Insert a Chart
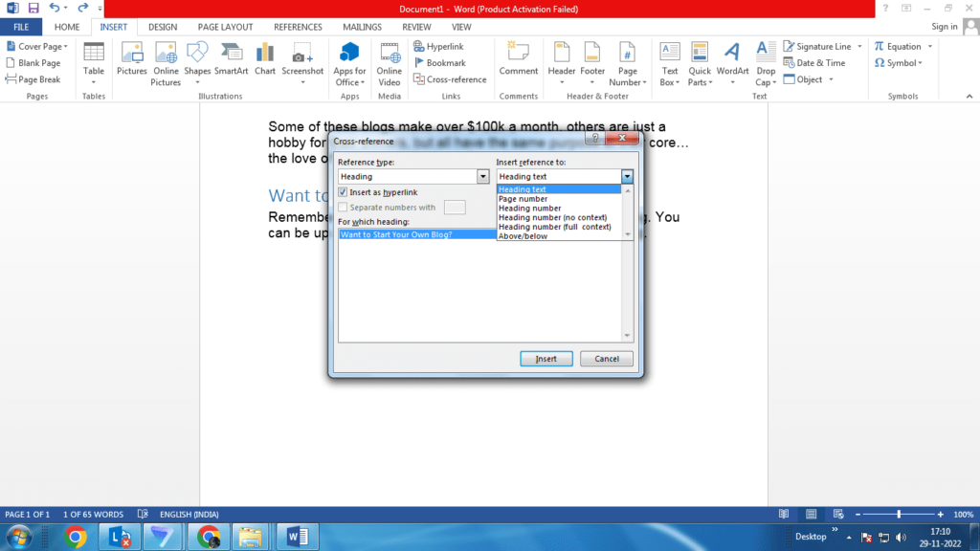 click(x=265, y=57)
